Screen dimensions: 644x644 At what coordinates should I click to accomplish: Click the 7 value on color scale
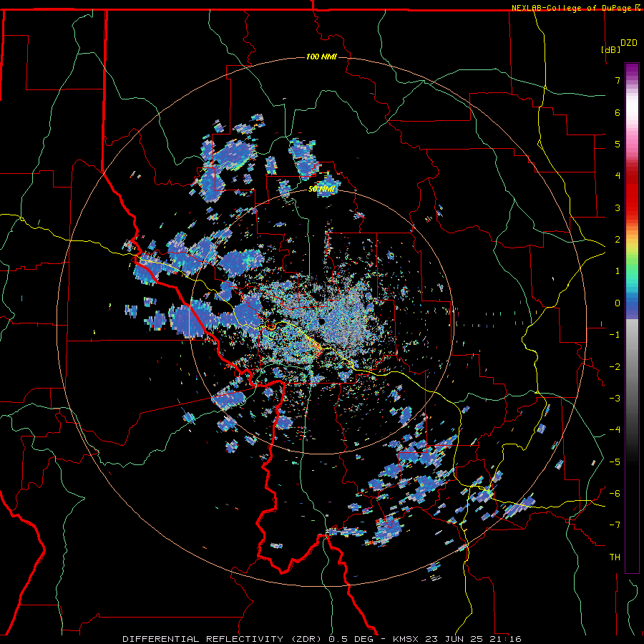tap(618, 80)
